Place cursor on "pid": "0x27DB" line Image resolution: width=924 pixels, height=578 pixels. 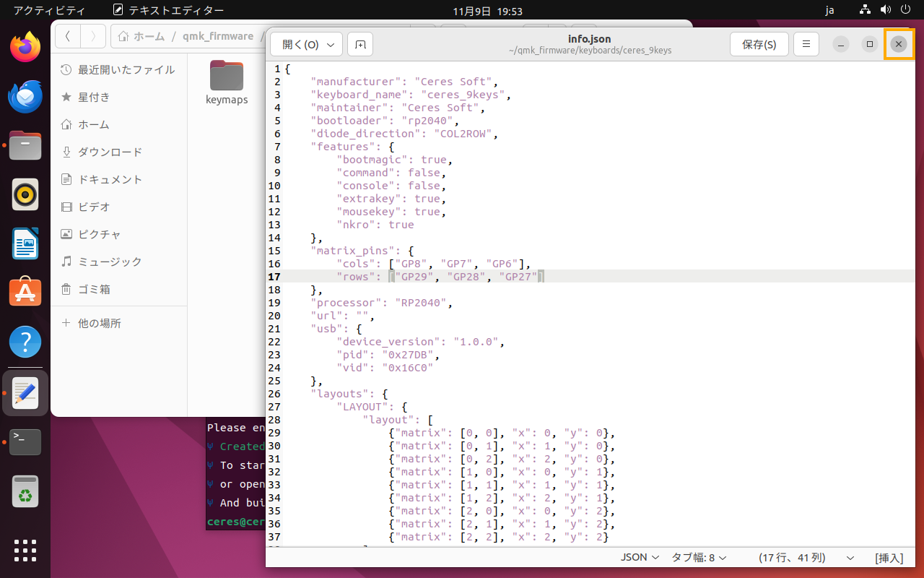[x=388, y=355]
